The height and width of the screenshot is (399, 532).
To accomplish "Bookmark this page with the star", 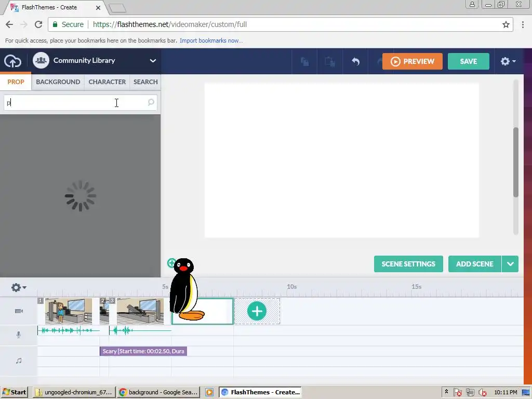I will point(506,24).
